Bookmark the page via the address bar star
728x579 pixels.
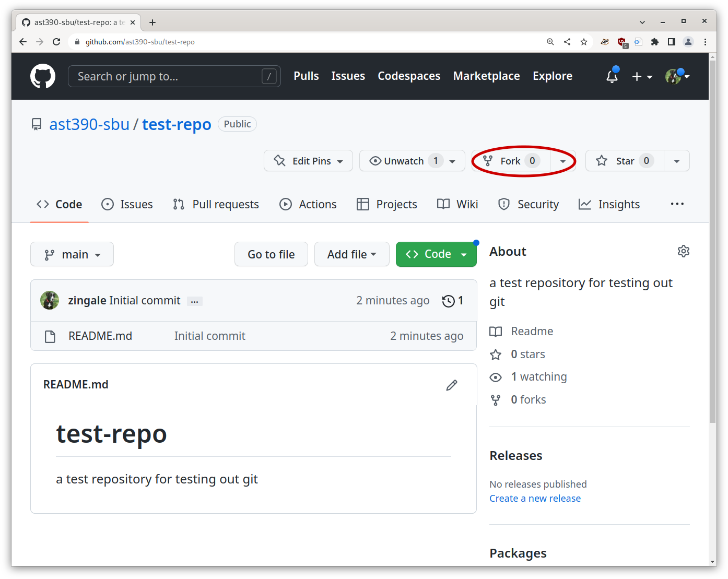coord(583,42)
